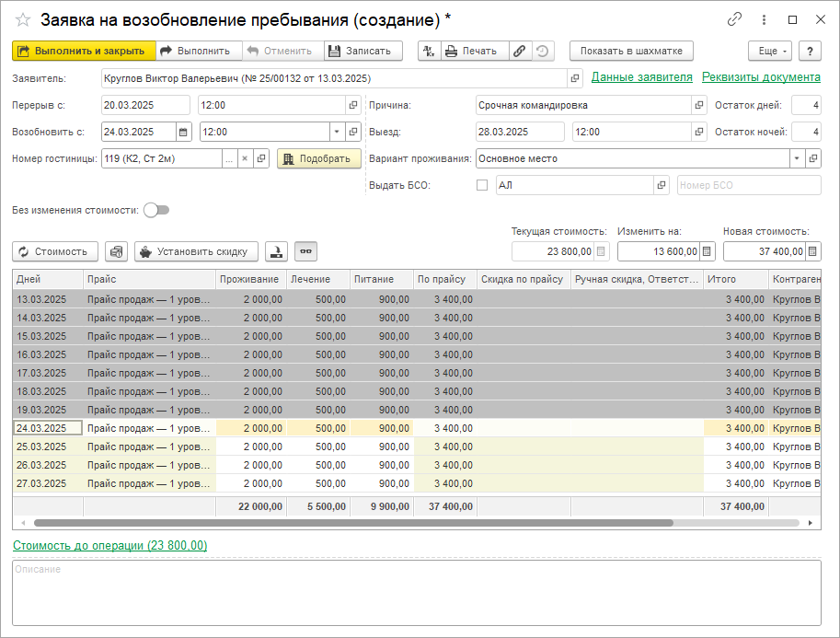Click the calculator icon in Изменить на field
The image size is (840, 638).
tap(707, 251)
